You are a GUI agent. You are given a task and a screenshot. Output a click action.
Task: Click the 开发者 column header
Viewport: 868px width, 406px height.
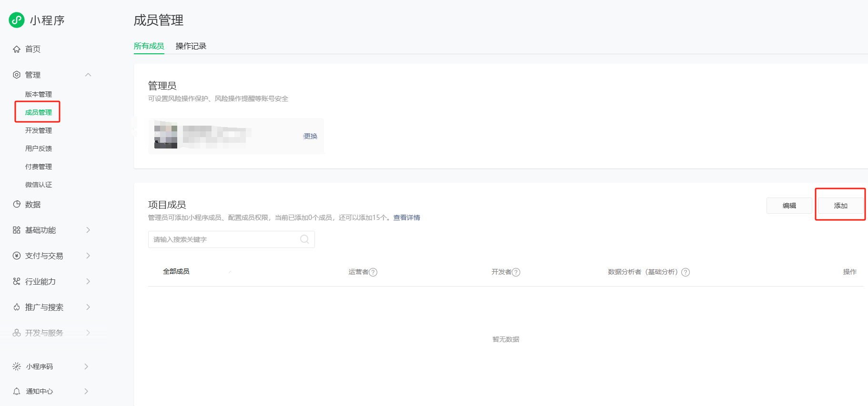pyautogui.click(x=501, y=272)
